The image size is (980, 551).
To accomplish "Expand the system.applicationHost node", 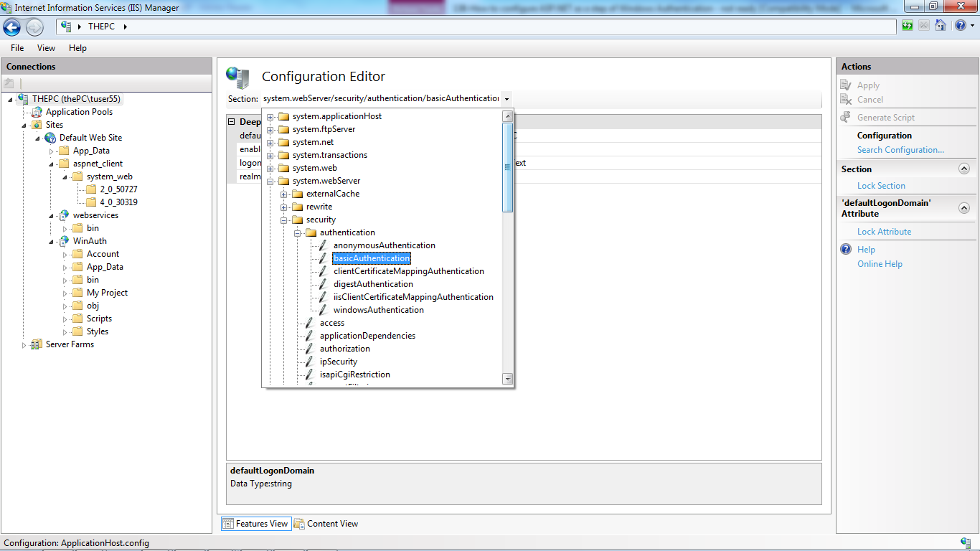I will tap(270, 116).
